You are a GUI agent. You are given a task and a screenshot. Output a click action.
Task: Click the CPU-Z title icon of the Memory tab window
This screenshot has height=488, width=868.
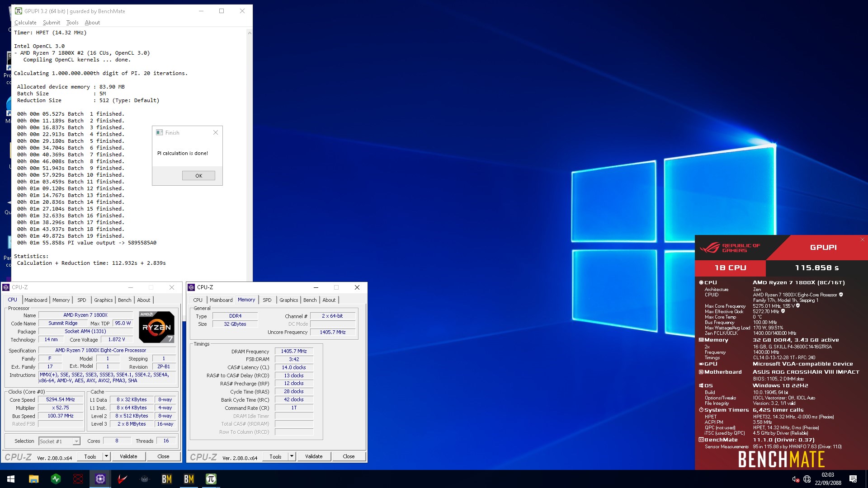click(191, 287)
